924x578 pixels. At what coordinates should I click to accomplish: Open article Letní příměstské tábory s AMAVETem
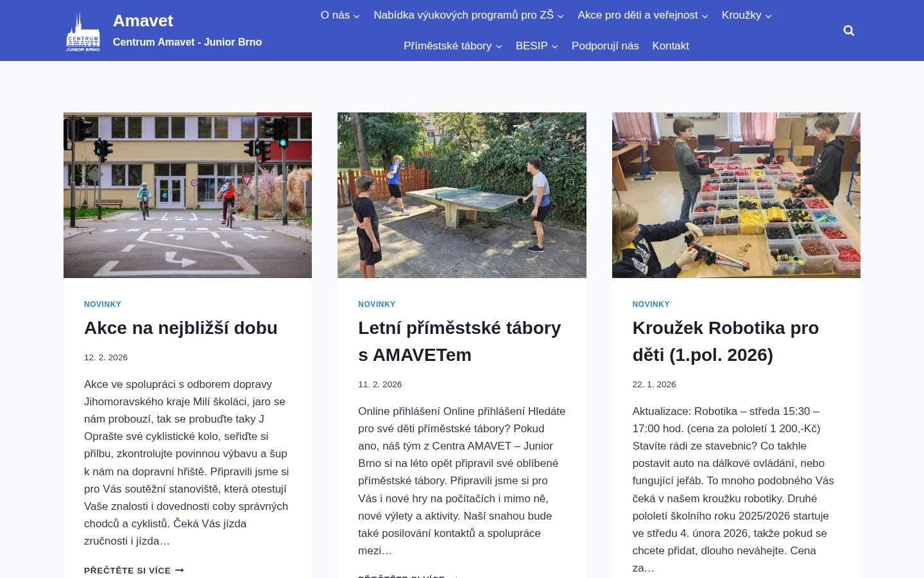pyautogui.click(x=459, y=341)
